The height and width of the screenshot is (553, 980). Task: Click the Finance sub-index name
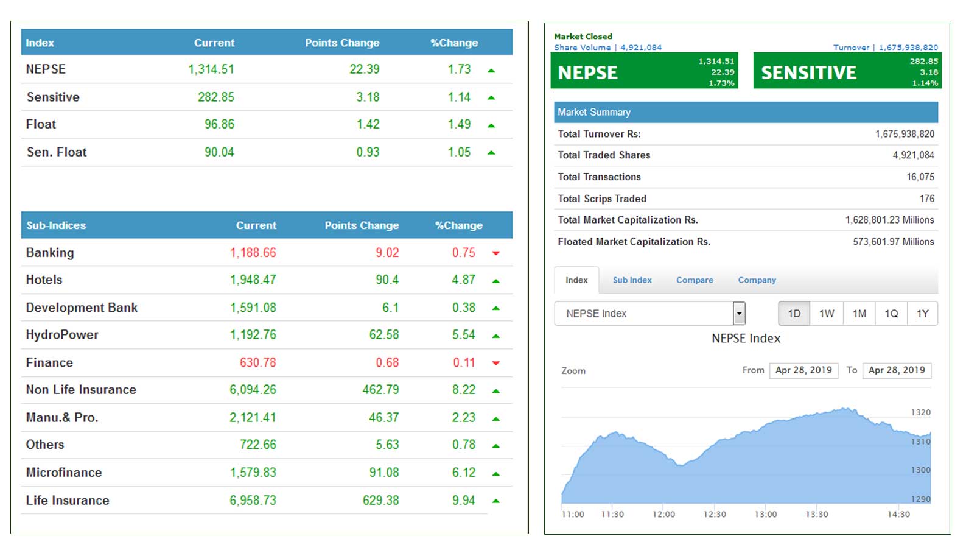pyautogui.click(x=49, y=363)
